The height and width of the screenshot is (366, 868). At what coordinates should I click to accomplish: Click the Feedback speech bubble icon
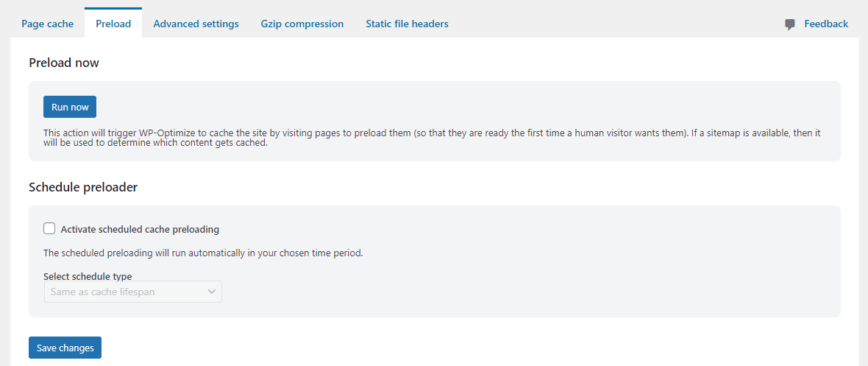790,24
